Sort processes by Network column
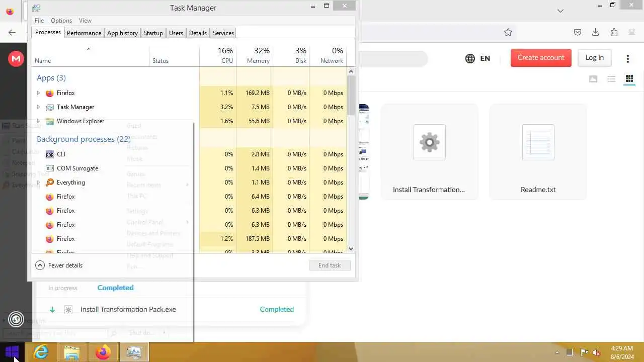 328,55
